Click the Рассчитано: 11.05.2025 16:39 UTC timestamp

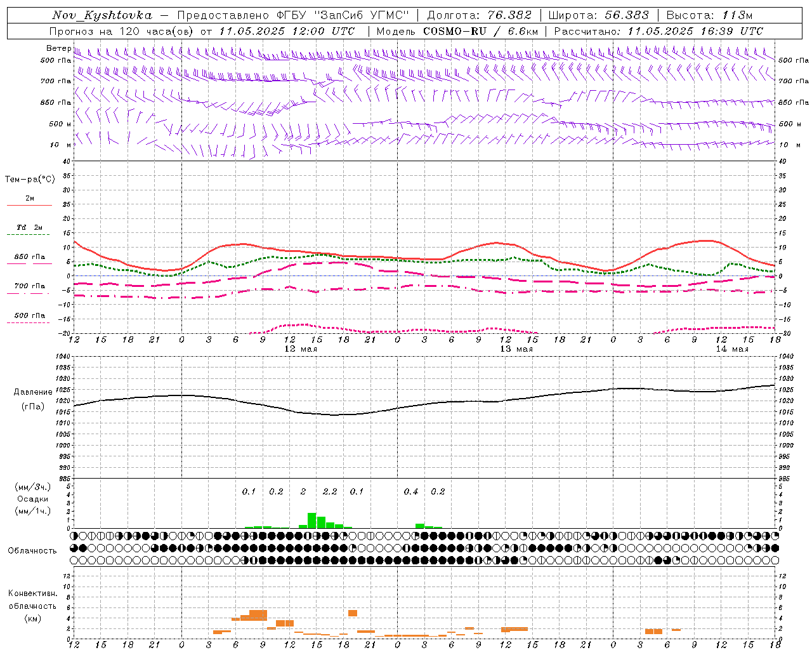tap(658, 31)
